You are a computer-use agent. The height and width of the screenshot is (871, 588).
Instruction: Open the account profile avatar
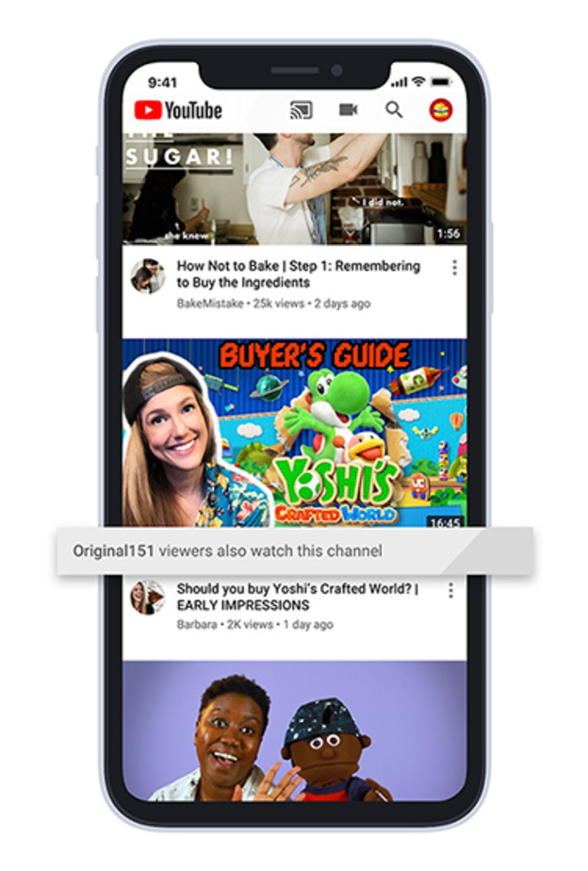pyautogui.click(x=441, y=110)
